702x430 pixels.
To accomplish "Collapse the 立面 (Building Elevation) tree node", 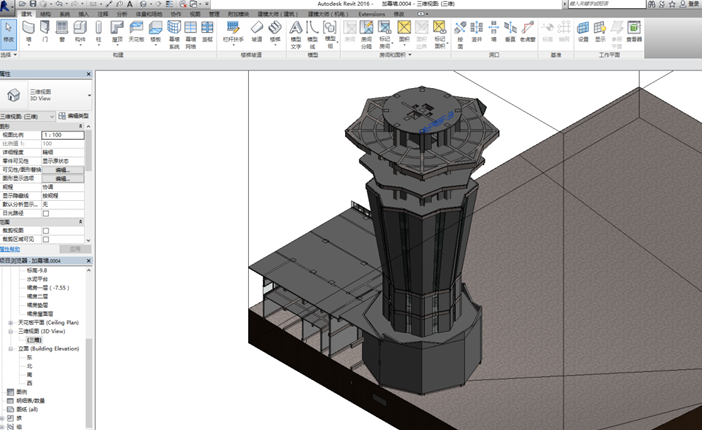I will [10, 348].
